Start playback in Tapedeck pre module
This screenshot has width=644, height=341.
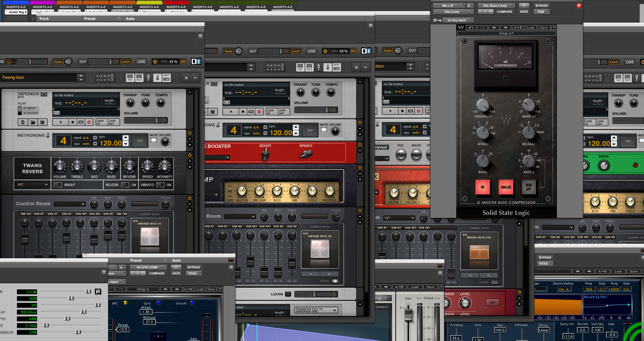click(61, 122)
